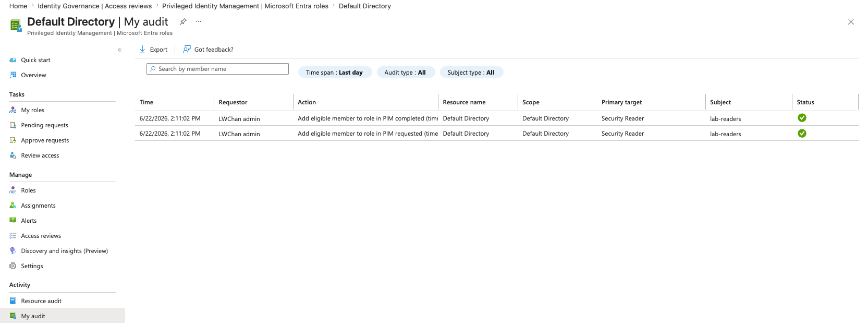Image resolution: width=868 pixels, height=325 pixels.
Task: Click the My roles icon
Action: click(13, 110)
